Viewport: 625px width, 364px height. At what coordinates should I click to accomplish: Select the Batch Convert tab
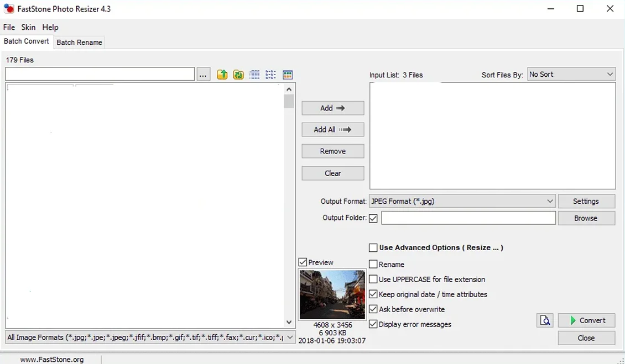pyautogui.click(x=27, y=41)
